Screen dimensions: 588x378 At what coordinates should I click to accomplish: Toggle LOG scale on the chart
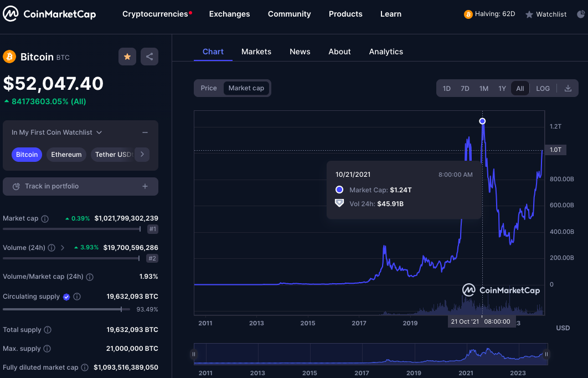543,89
